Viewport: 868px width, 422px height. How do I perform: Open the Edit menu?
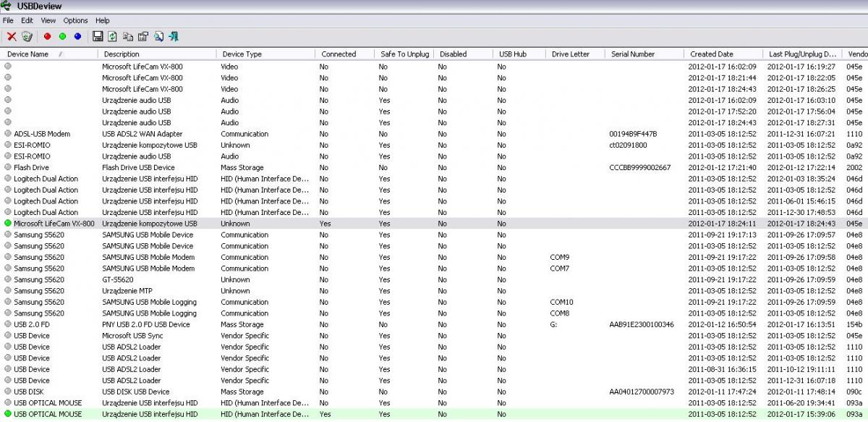27,21
